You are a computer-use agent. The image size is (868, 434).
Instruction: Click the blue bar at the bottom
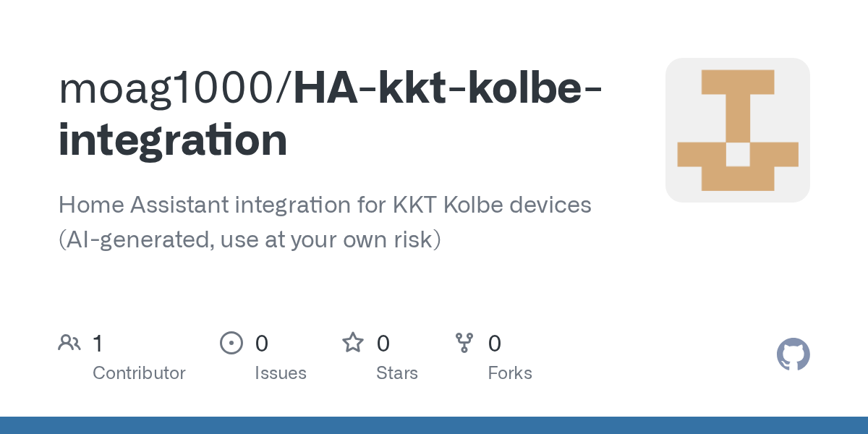point(434,425)
